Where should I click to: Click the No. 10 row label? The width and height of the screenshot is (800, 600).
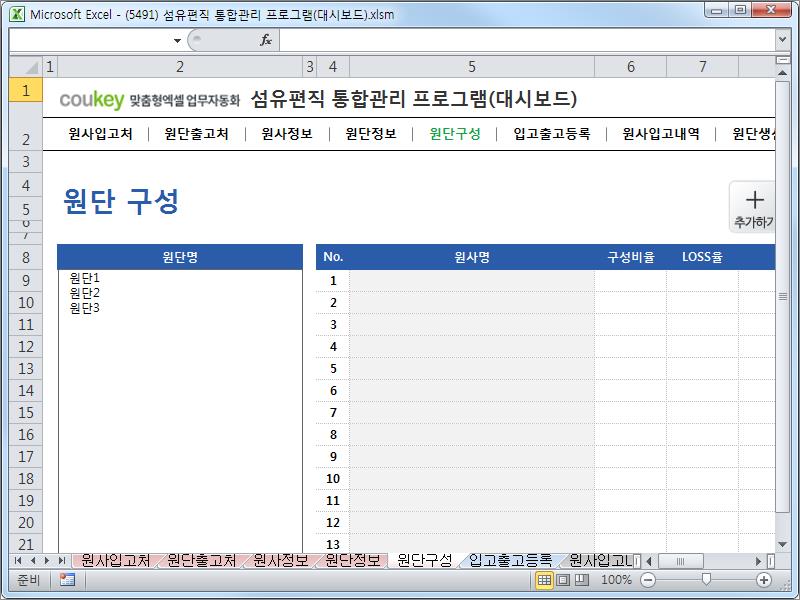coord(333,479)
